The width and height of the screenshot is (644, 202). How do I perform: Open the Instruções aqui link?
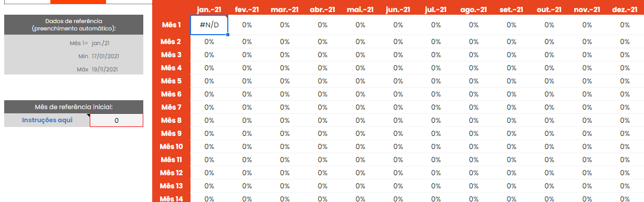click(x=47, y=120)
